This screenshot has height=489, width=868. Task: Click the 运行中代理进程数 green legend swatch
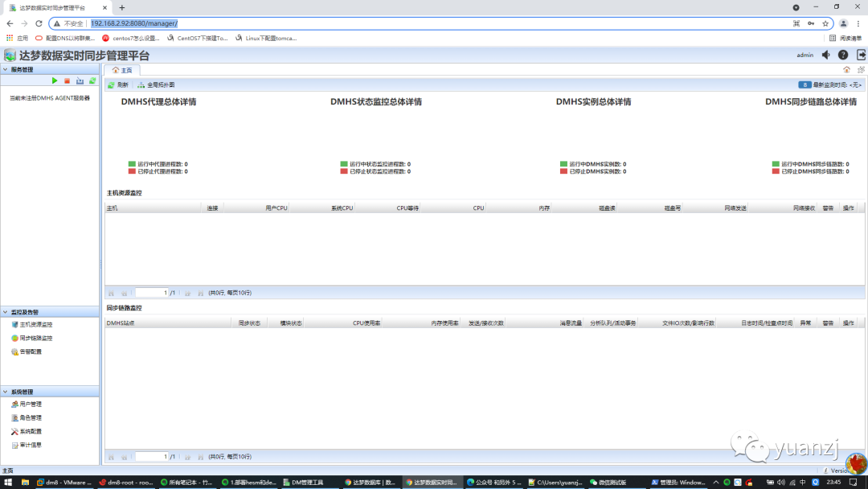[132, 164]
